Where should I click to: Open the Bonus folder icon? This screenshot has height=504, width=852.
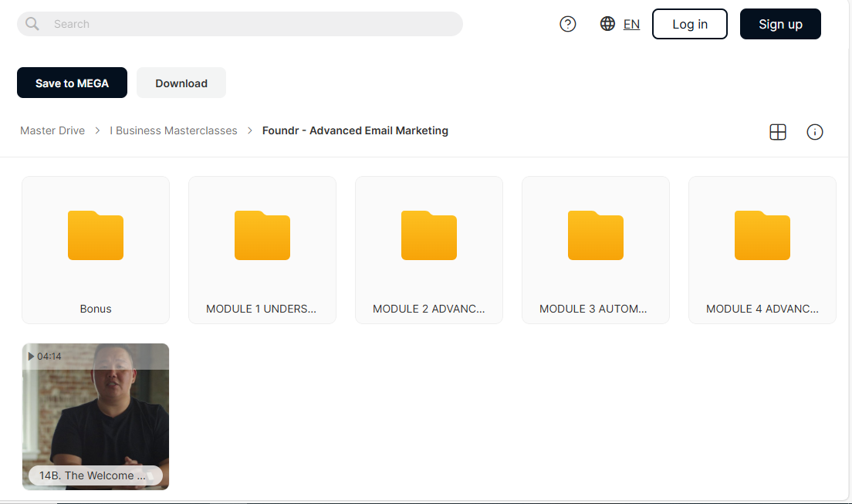(96, 235)
